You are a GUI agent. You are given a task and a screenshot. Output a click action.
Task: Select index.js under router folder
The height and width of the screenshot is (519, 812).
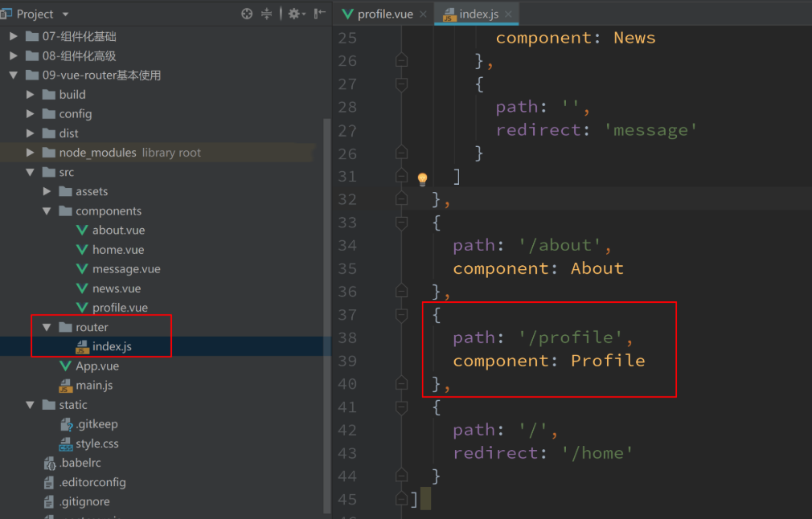point(112,346)
